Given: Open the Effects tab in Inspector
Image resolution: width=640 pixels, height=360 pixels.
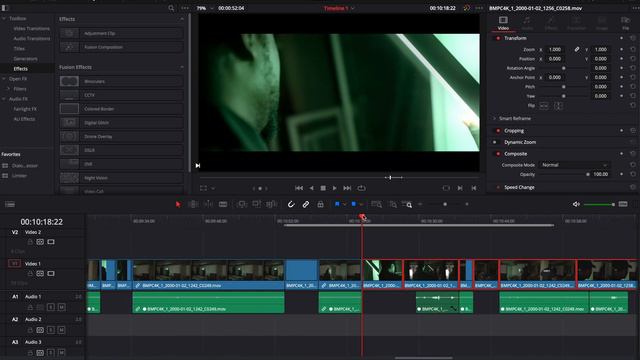Looking at the screenshot, I should pyautogui.click(x=551, y=23).
